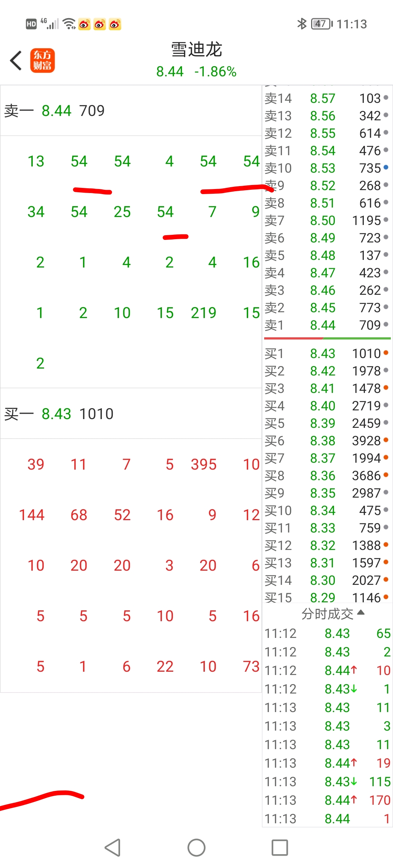393x868 pixels.
Task: Select buy level 买5 at 8.39
Action: coord(327,423)
